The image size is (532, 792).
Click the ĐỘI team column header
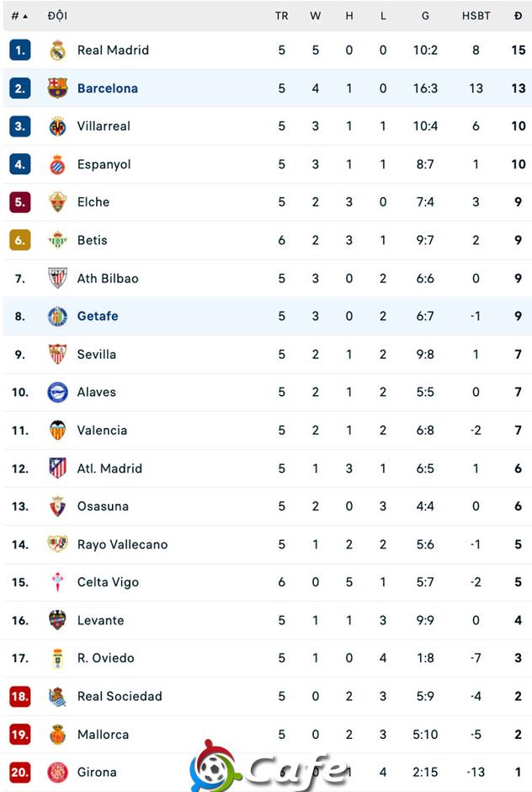[57, 16]
